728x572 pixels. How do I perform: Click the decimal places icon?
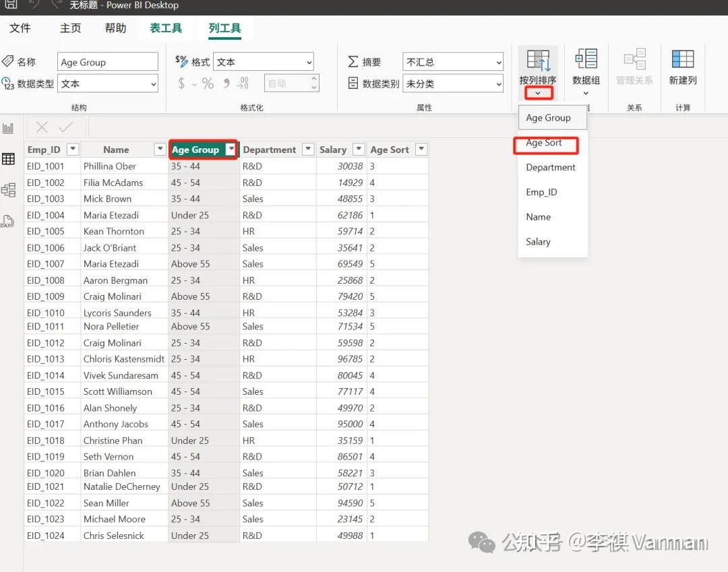pyautogui.click(x=243, y=84)
